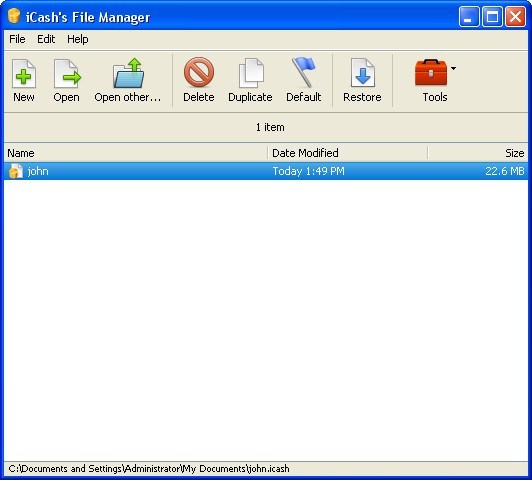This screenshot has height=480, width=532.
Task: Minimize the iCash File Manager window
Action: (469, 16)
